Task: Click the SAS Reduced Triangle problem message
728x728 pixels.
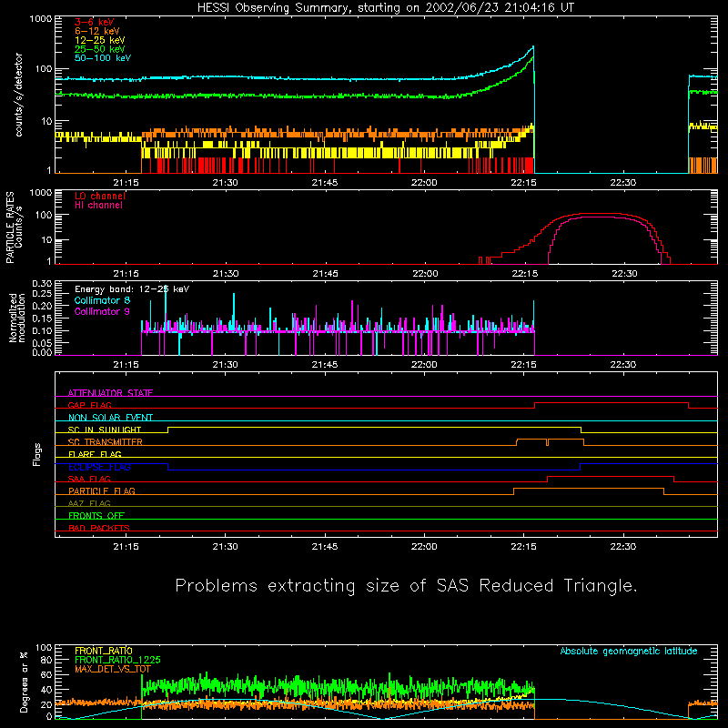Action: 406,585
